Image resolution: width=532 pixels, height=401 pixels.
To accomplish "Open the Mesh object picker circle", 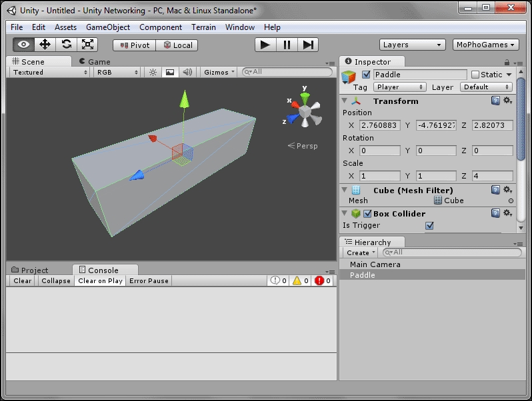I will pos(511,201).
